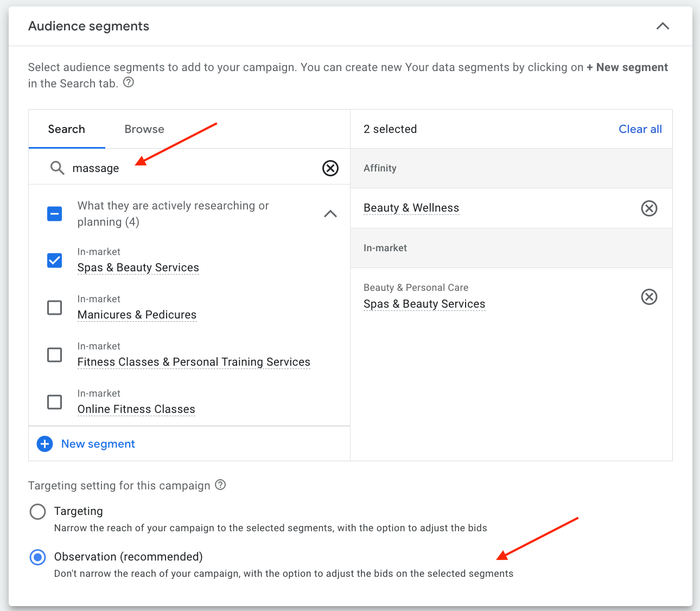Clear the massage search text
700x611 pixels.
coord(330,168)
